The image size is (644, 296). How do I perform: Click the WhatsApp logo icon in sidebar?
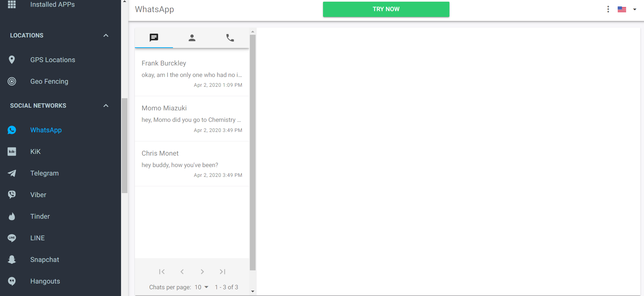(12, 130)
